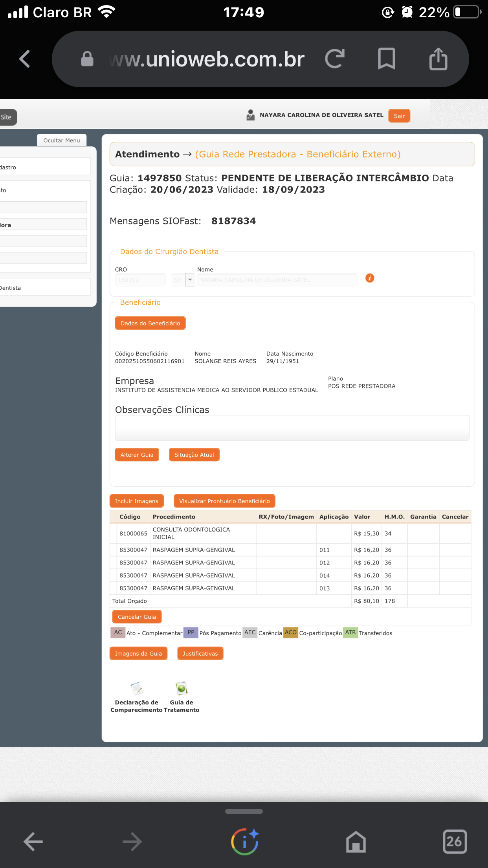Tap the bottom sheet drag handle
Viewport: 488px width, 868px height.
[x=244, y=811]
